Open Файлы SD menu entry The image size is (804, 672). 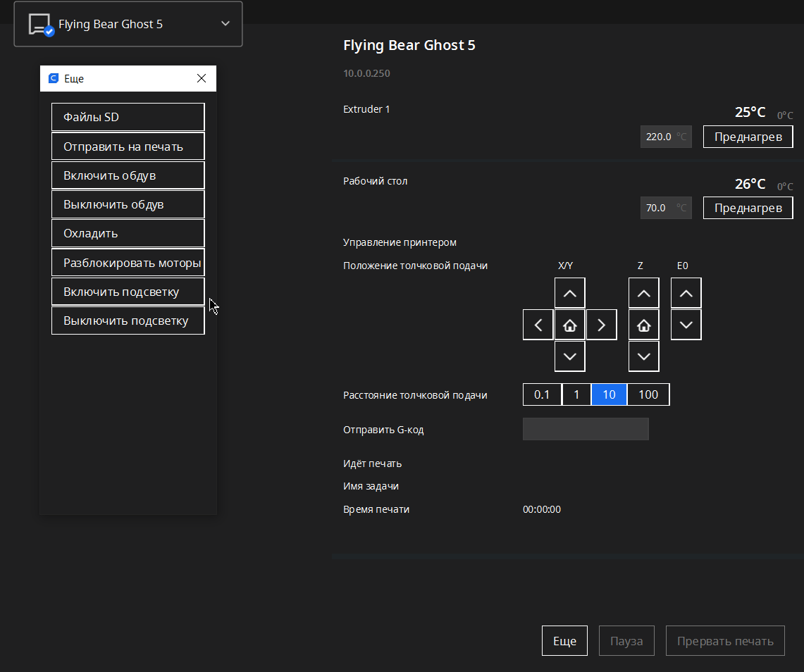tap(128, 117)
